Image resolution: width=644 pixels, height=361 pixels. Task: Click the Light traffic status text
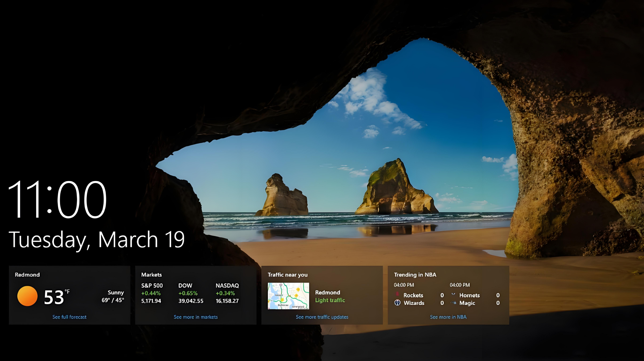(x=330, y=300)
